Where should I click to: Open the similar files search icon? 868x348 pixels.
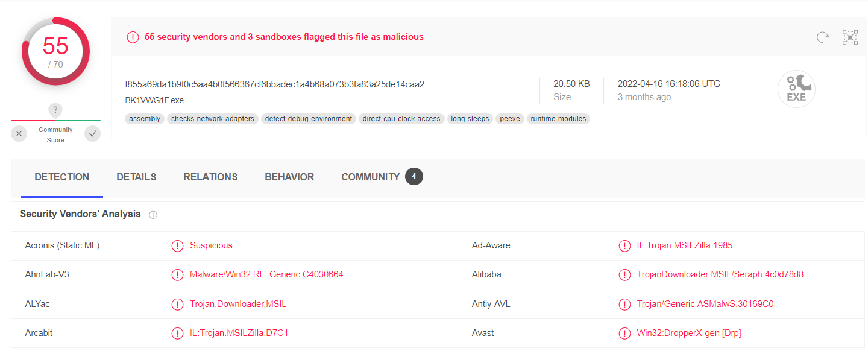point(850,37)
